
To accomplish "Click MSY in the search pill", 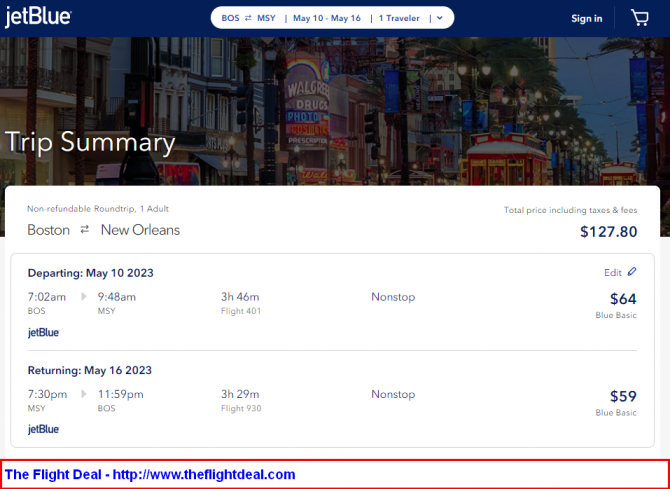I will (266, 18).
